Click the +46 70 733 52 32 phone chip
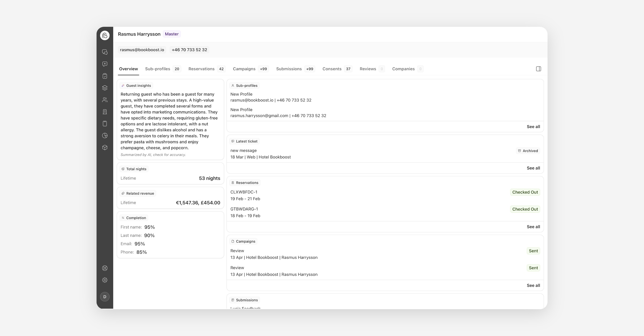 pos(189,50)
